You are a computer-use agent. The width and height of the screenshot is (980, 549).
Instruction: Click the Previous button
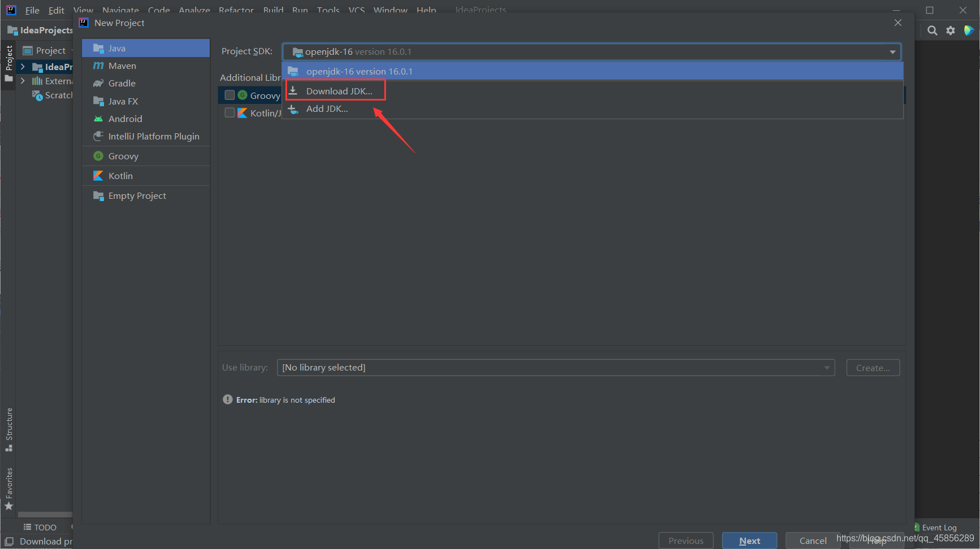[x=686, y=541]
